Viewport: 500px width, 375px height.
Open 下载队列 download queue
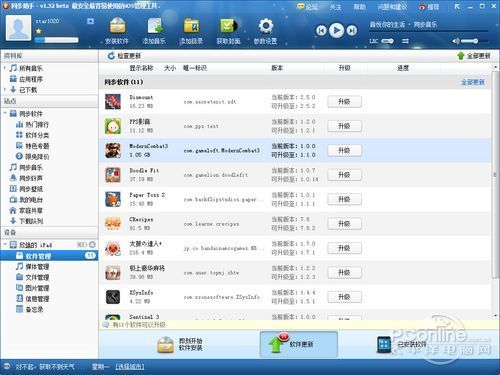pyautogui.click(x=31, y=221)
